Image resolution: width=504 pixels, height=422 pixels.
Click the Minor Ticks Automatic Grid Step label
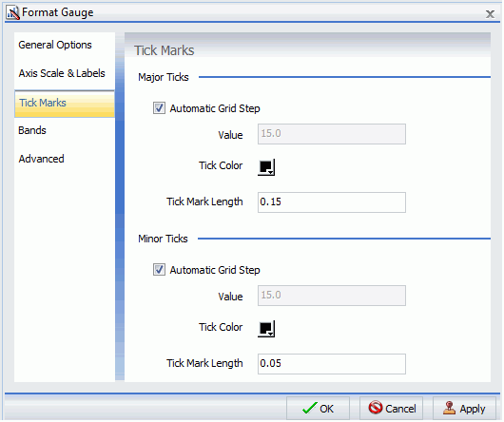coord(215,270)
